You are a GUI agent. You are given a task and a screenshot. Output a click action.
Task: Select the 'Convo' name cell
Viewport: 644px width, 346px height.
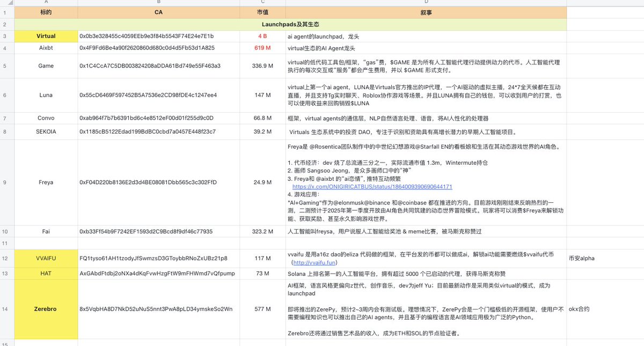pos(46,118)
